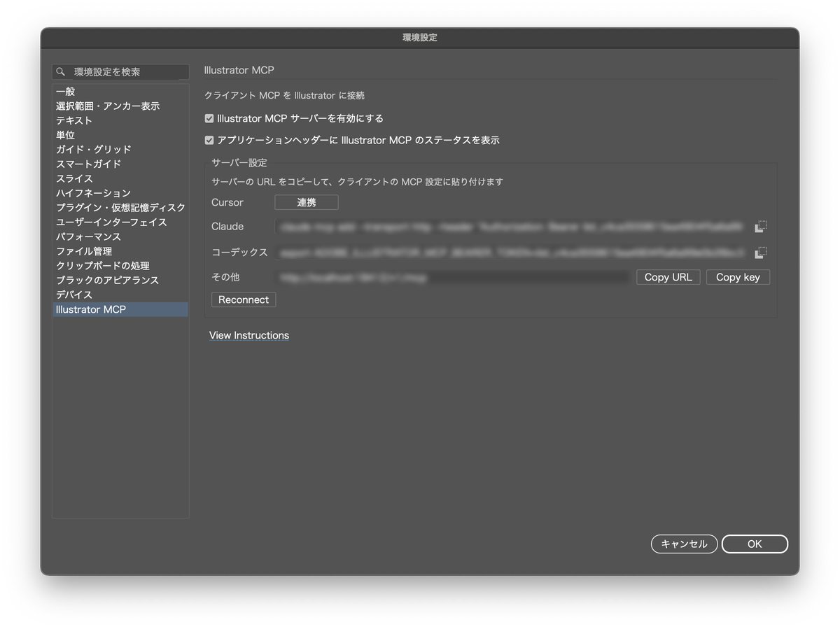Click the search magnifier icon
The width and height of the screenshot is (840, 629).
point(62,72)
